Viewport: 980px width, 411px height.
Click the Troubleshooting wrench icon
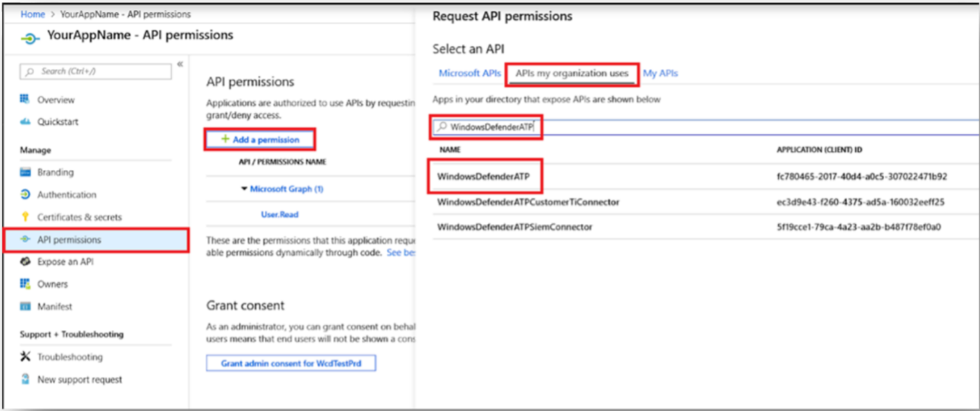[x=26, y=356]
